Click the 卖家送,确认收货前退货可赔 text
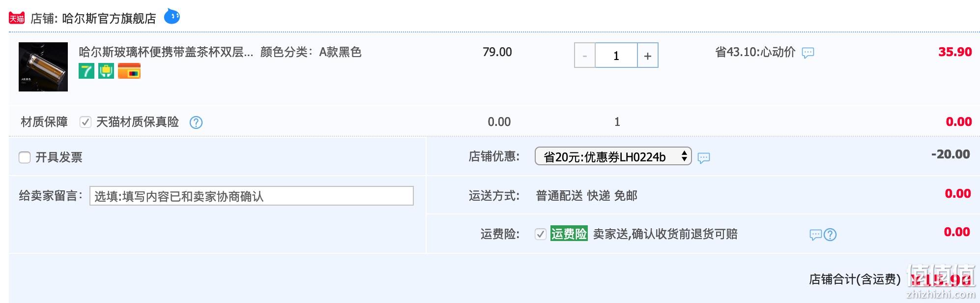This screenshot has width=980, height=303. (665, 234)
